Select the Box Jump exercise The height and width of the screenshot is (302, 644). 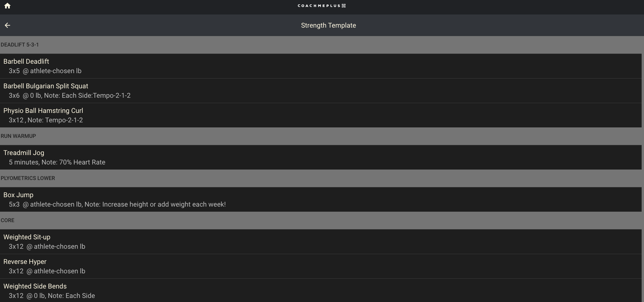coord(321,200)
